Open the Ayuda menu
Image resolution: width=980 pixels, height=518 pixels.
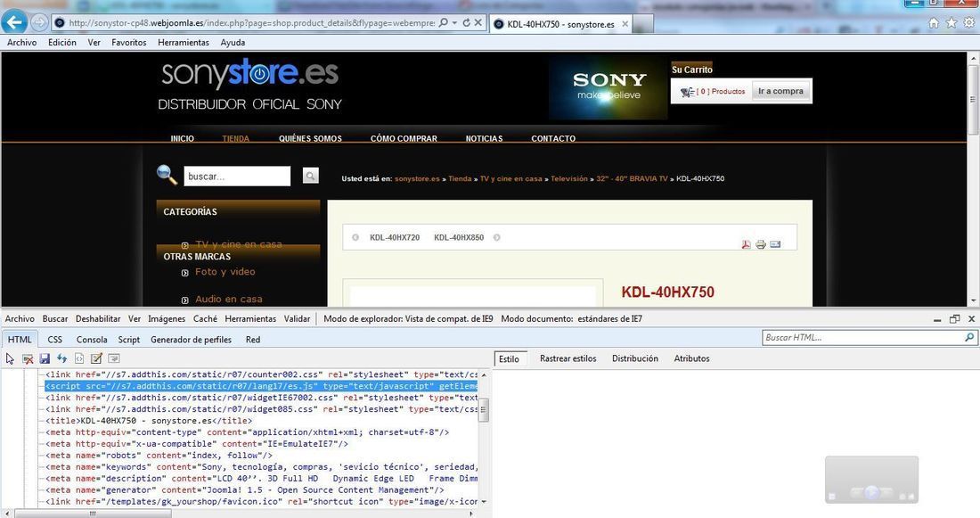click(233, 43)
